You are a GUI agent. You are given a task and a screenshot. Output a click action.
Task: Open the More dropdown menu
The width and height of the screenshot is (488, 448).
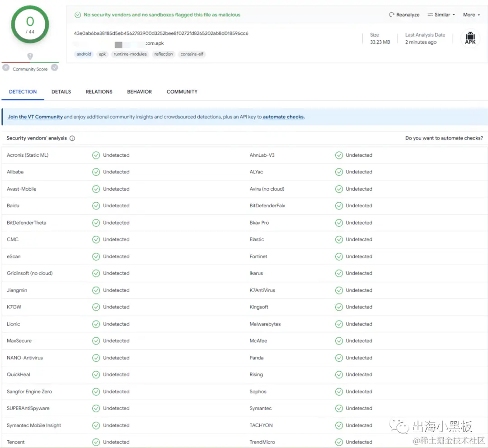[x=471, y=14]
